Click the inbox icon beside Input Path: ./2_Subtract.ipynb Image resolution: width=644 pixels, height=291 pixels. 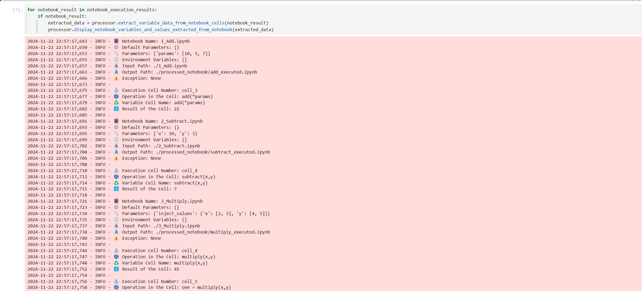[x=116, y=146]
